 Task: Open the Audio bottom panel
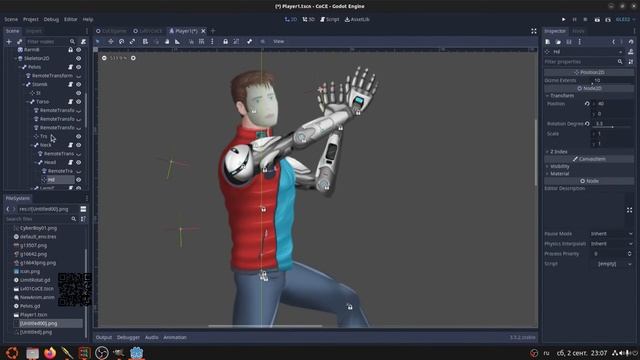[x=151, y=338]
